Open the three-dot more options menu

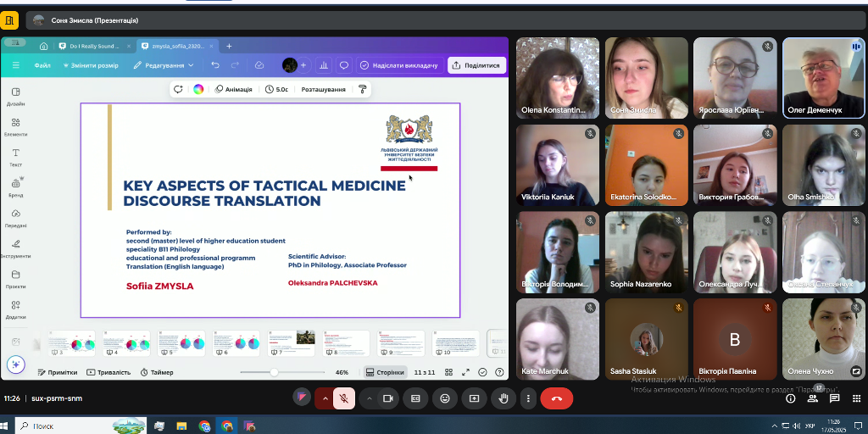click(529, 398)
